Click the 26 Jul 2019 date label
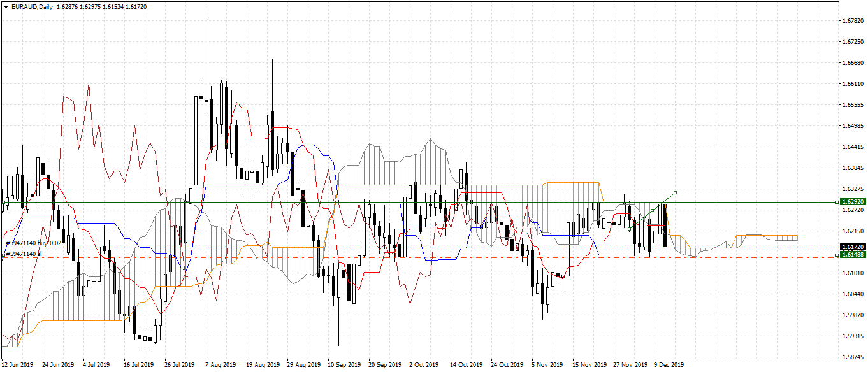 (179, 365)
